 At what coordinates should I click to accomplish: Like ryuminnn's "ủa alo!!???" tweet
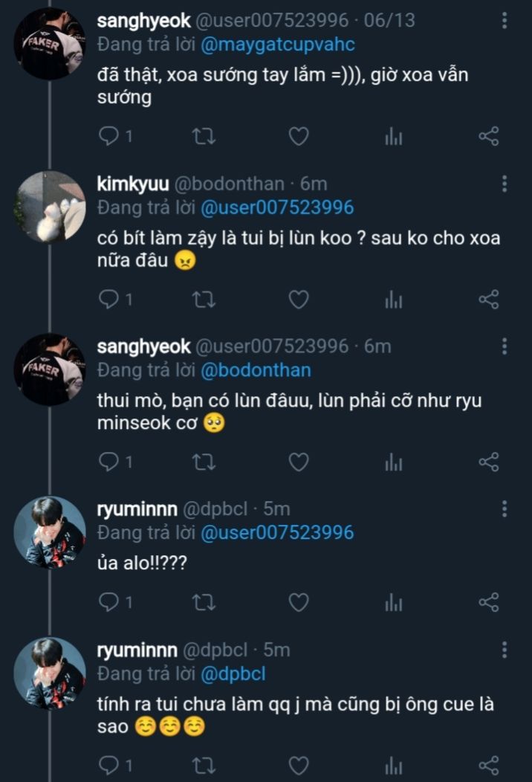pos(298,602)
